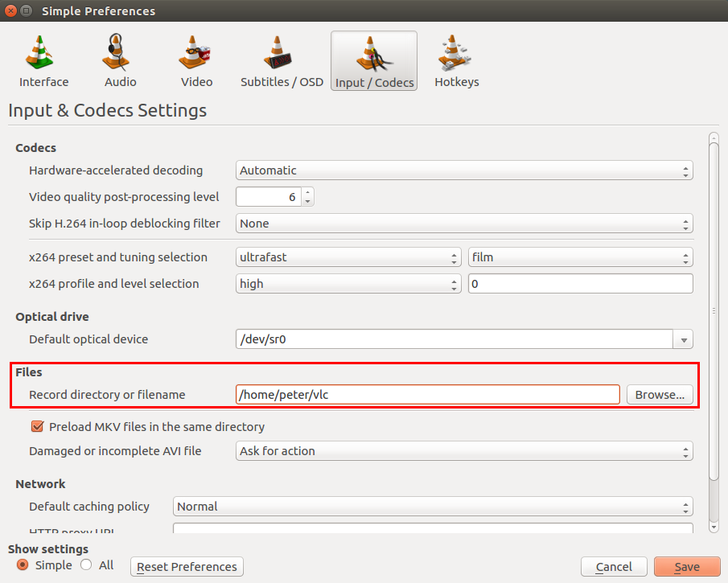Viewport: 728px width, 583px height.
Task: Toggle Preload MKV files in same directory
Action: pos(37,426)
